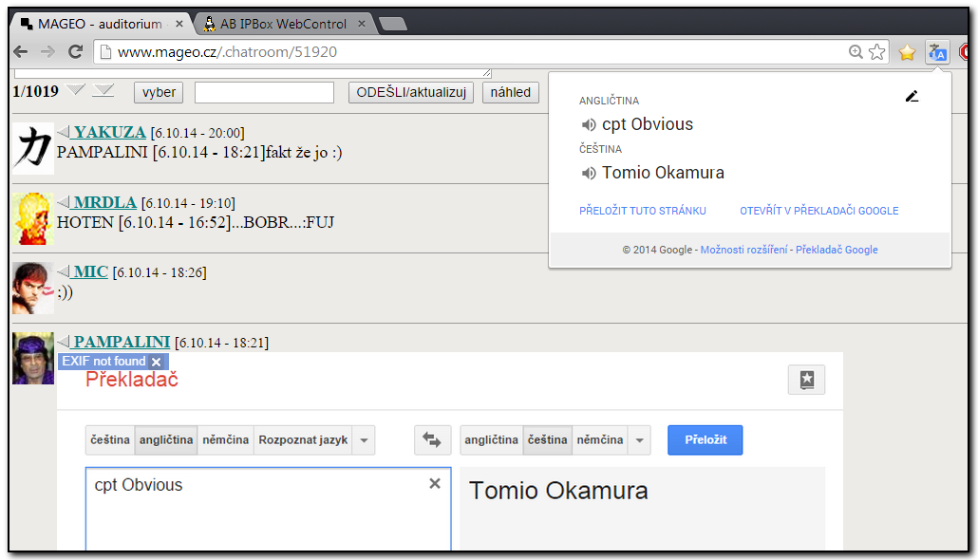The width and height of the screenshot is (978, 560).
Task: Click Google Translate extension icon in toolbar
Action: click(937, 52)
